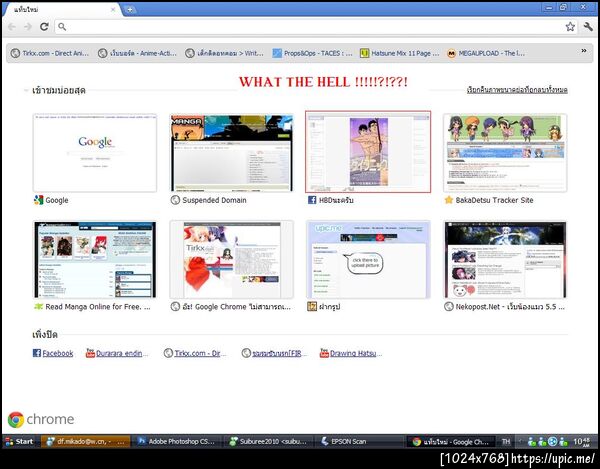600x469 pixels.
Task: Click the Suspended Domain title link
Action: tap(214, 200)
